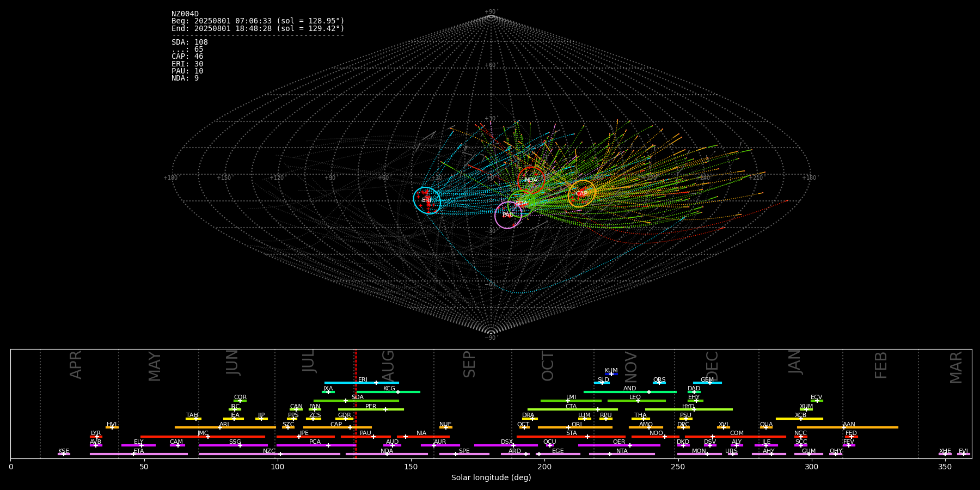Click the Solar longitude axis label

[x=491, y=478]
